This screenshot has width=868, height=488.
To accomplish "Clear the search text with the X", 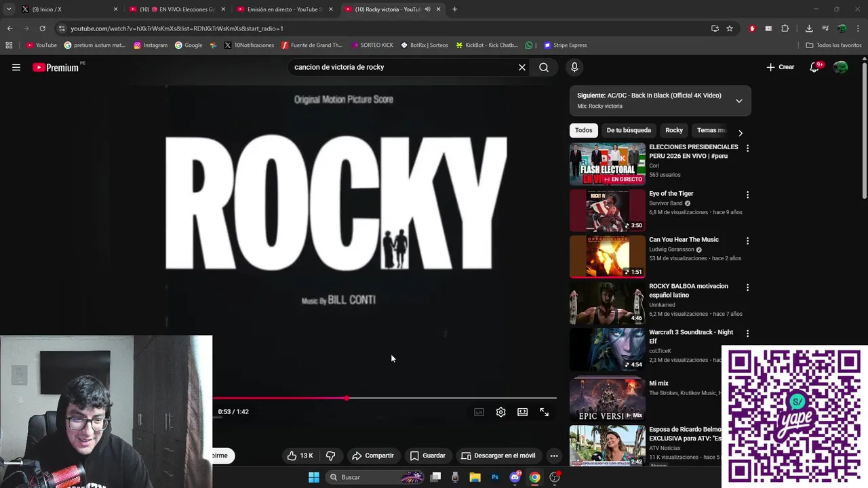I will [x=522, y=67].
